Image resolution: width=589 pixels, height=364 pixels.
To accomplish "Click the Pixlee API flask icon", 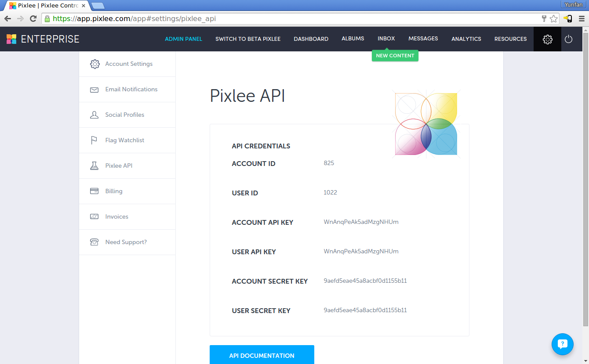I will pyautogui.click(x=94, y=166).
